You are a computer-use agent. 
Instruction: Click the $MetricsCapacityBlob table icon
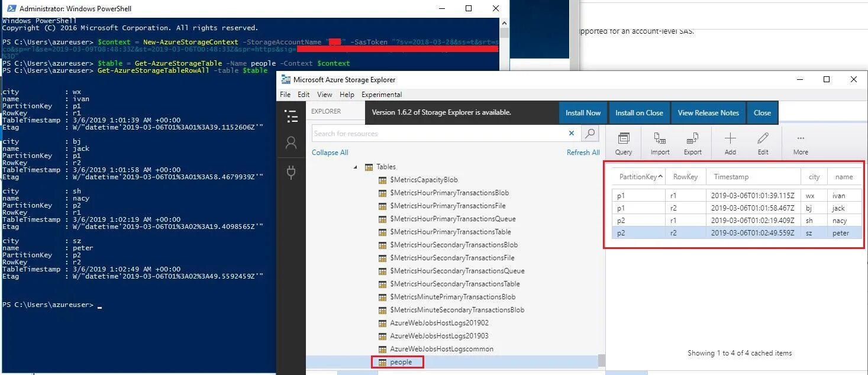click(382, 180)
